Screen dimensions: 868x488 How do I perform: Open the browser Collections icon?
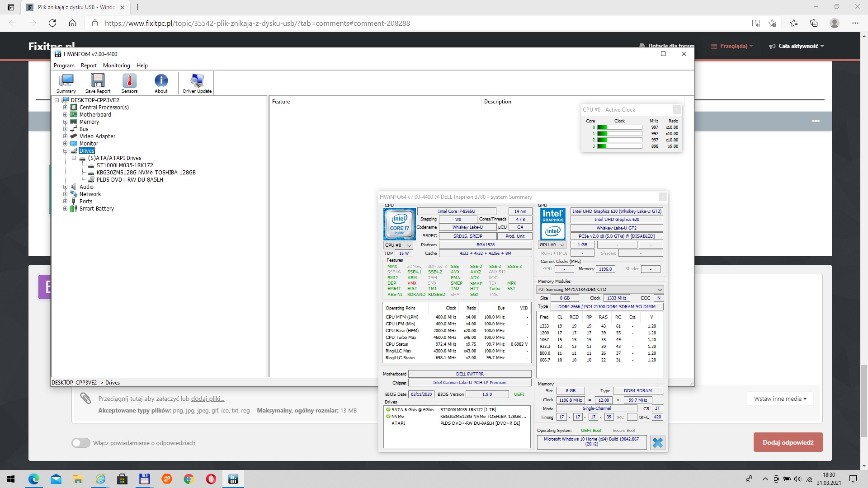pyautogui.click(x=814, y=23)
